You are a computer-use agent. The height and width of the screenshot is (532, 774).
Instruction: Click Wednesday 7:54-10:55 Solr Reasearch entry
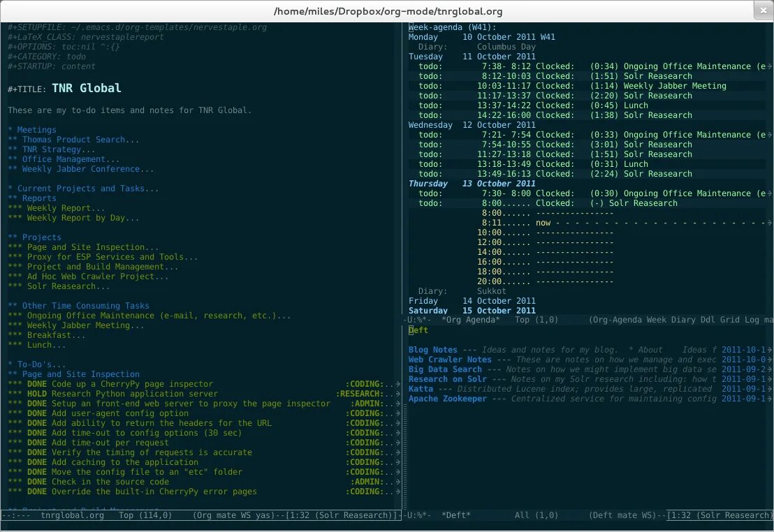(x=555, y=145)
